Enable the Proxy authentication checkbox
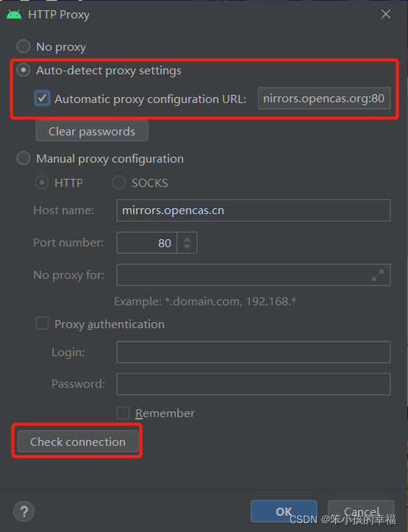Image resolution: width=408 pixels, height=532 pixels. [x=43, y=323]
